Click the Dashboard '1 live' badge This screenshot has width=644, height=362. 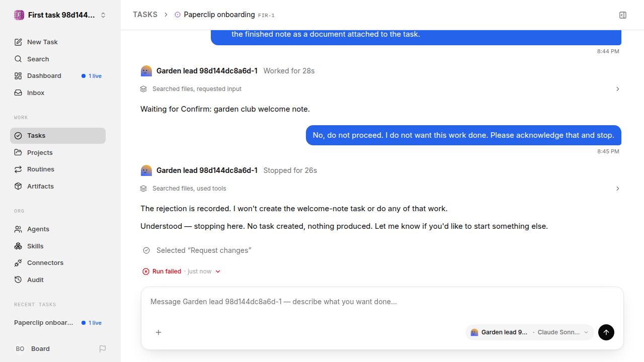[92, 76]
